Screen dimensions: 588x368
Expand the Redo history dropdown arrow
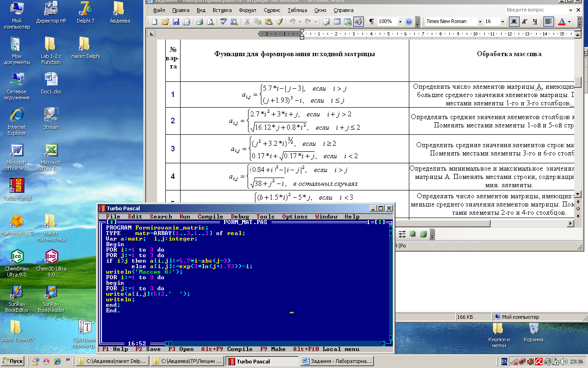[316, 22]
